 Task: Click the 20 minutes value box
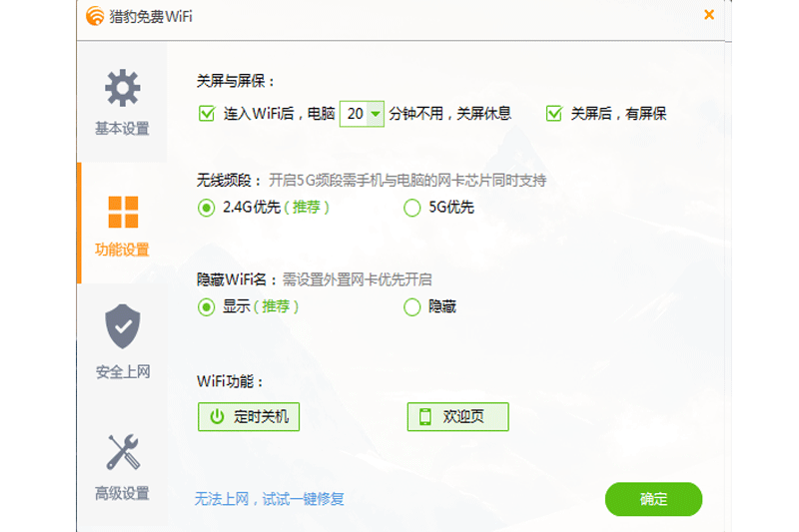coord(362,114)
